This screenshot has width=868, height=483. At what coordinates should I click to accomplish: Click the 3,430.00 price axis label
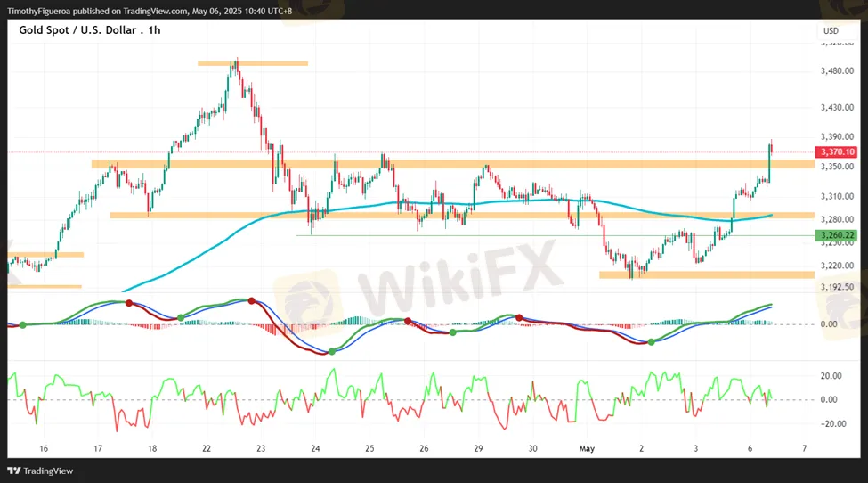pos(836,108)
